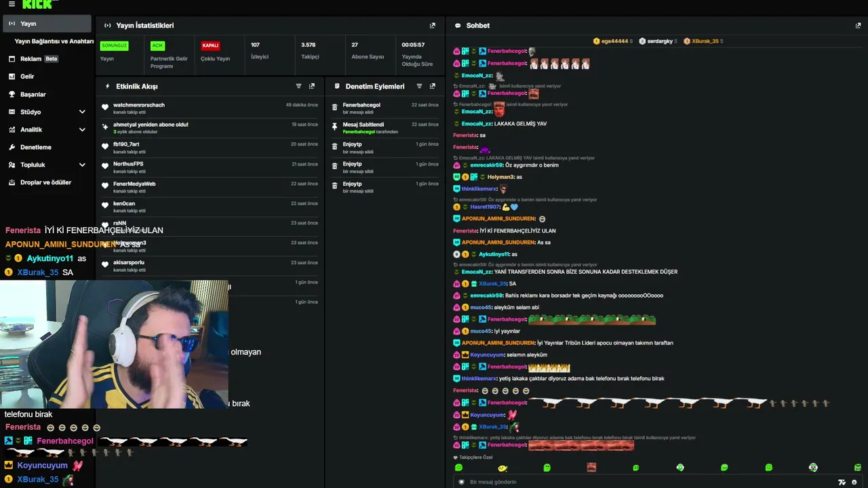The image size is (868, 488).
Task: Open the Etkinlik Akışı filter
Action: [299, 86]
